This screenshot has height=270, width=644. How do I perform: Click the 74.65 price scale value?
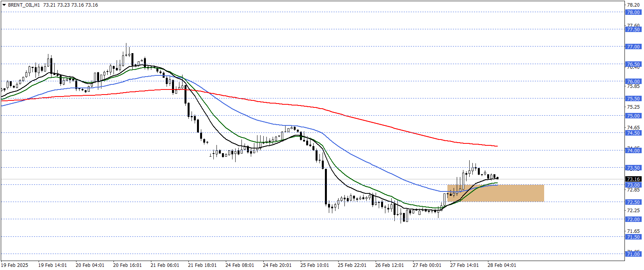pos(633,127)
